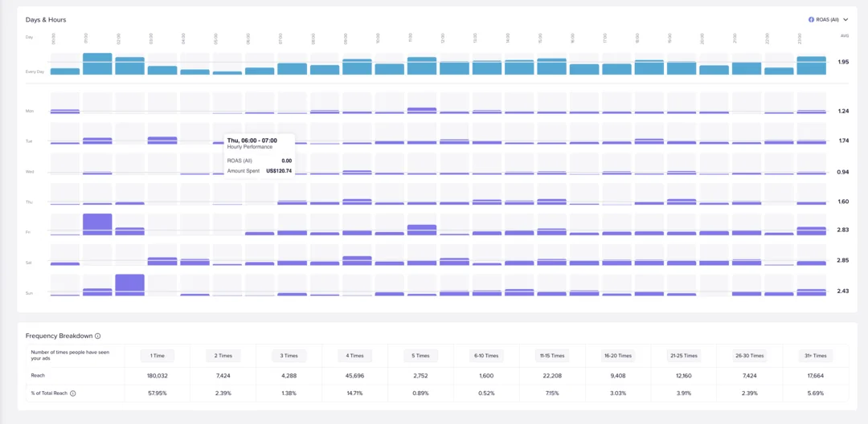Click the Every Day row label
Image resolution: width=868 pixels, height=424 pixels.
pyautogui.click(x=35, y=71)
